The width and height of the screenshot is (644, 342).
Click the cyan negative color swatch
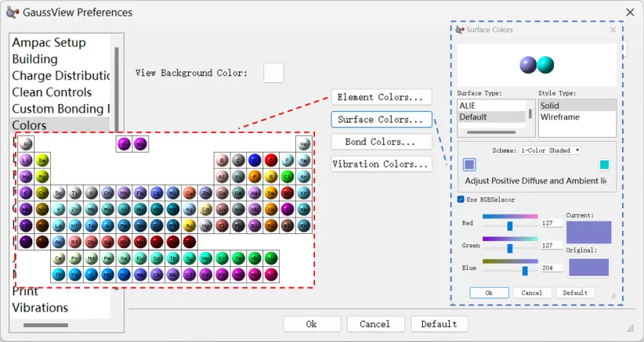(x=604, y=164)
